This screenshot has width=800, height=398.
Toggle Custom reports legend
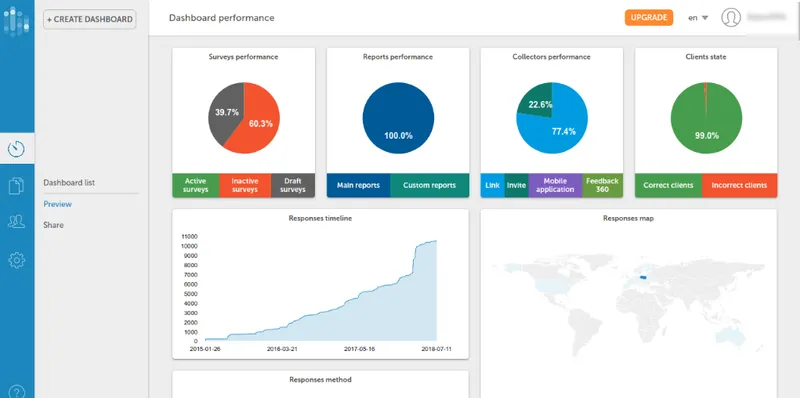[430, 185]
